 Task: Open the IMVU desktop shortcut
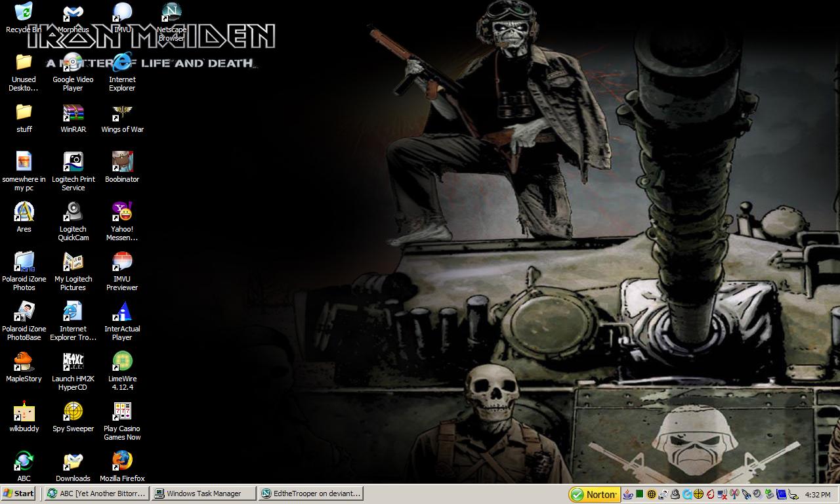(122, 18)
